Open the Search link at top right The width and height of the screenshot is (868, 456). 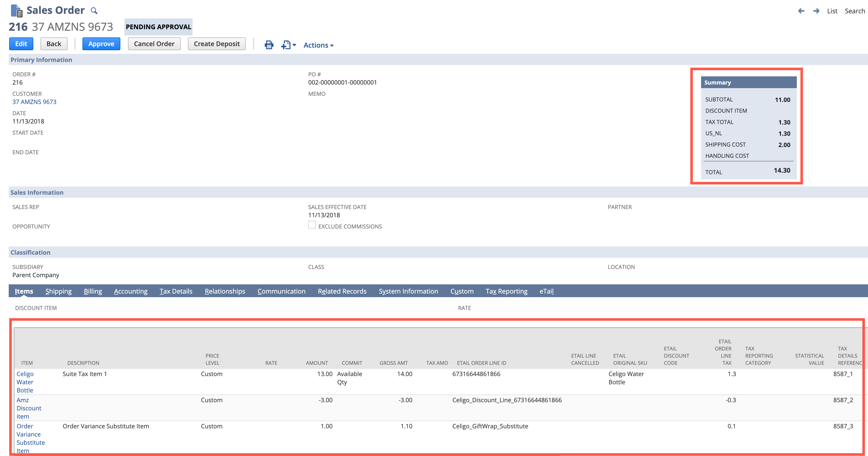point(854,11)
